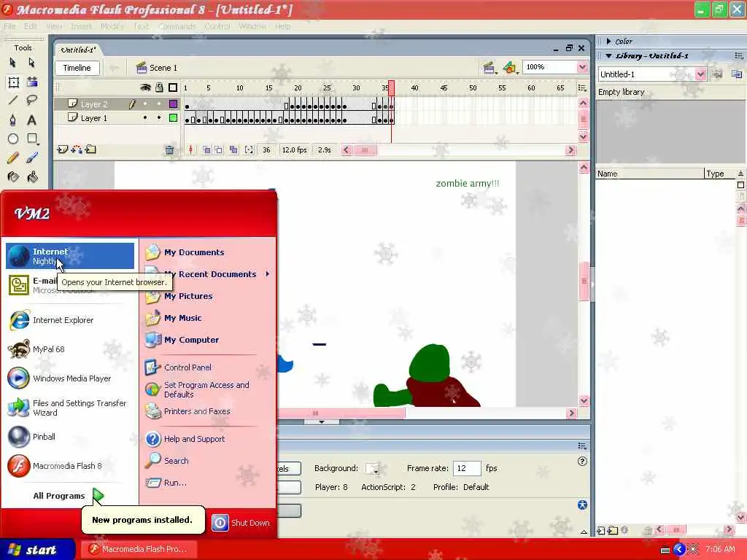Viewport: 747px width, 560px height.
Task: Open My Computer from Start menu
Action: pyautogui.click(x=205, y=340)
